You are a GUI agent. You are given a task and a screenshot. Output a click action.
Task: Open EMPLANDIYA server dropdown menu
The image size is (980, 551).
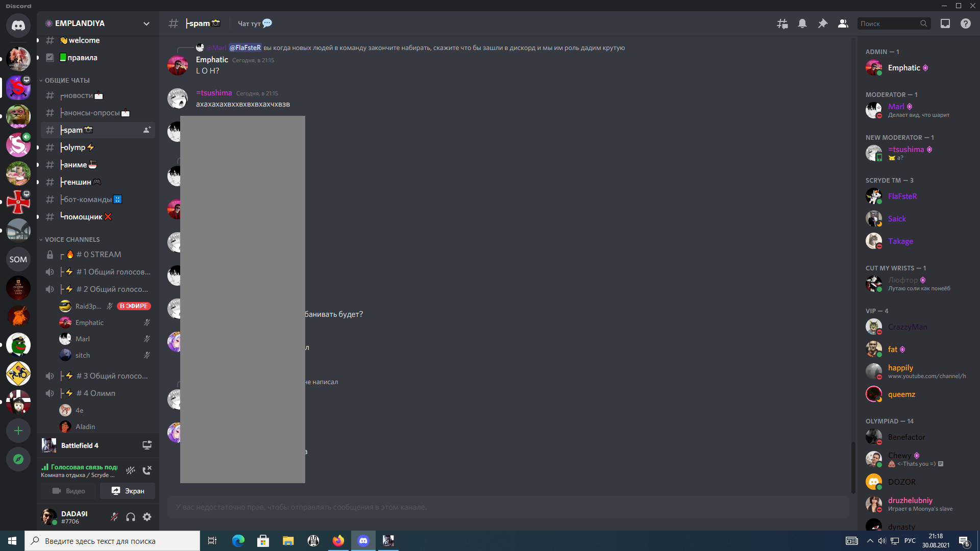pos(146,23)
